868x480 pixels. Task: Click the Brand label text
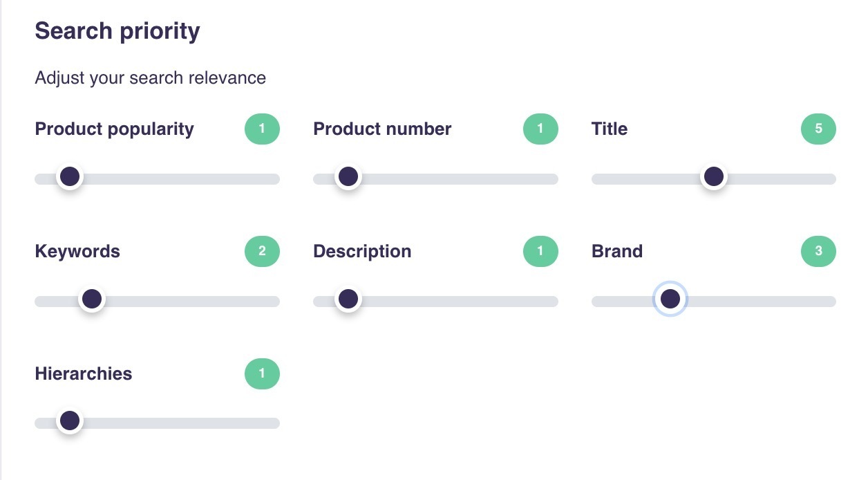click(x=617, y=252)
